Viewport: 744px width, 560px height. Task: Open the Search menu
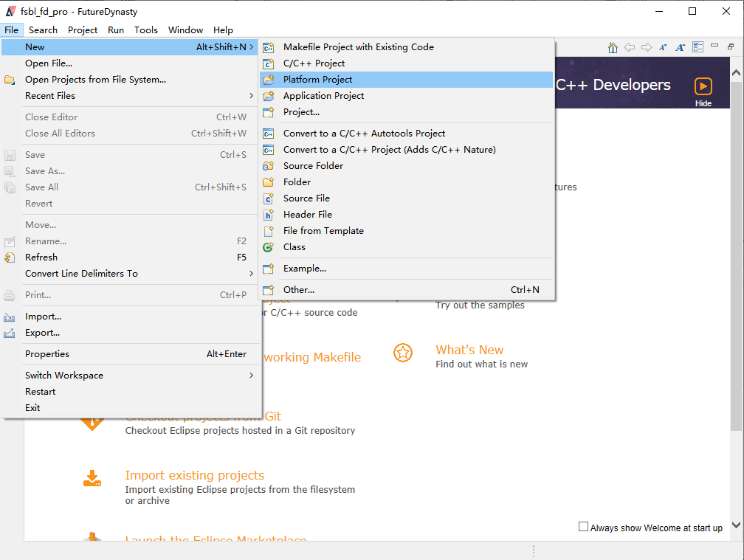[x=43, y=30]
